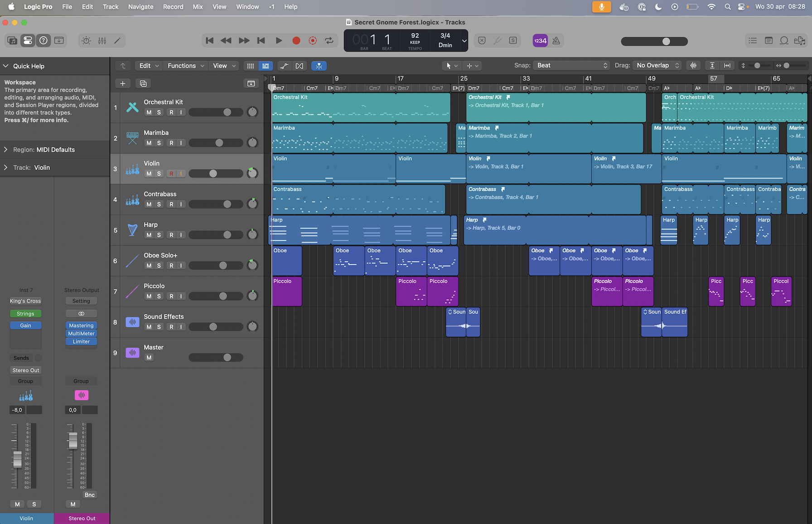Toggle the Metronome icon
The width and height of the screenshot is (812, 524).
point(556,40)
